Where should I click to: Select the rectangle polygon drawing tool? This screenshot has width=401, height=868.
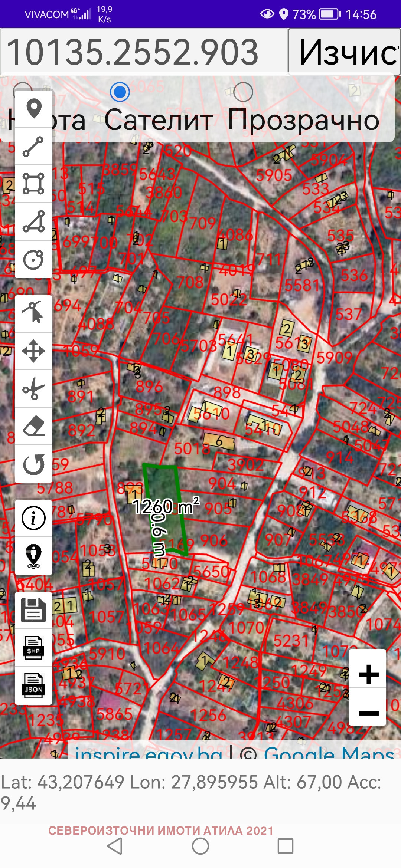pos(33,184)
